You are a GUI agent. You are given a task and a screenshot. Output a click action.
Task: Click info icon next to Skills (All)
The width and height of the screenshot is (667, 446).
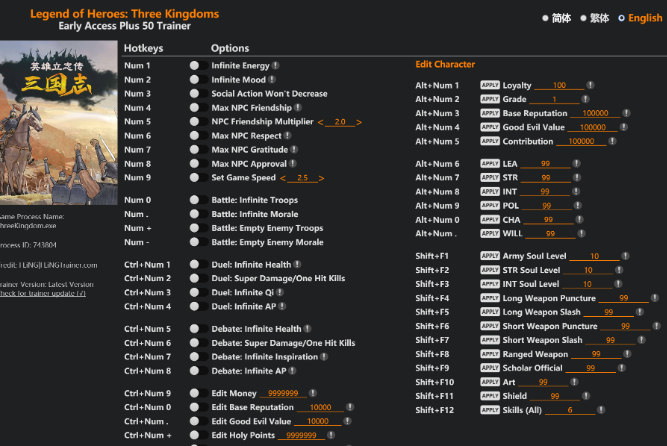[599, 410]
